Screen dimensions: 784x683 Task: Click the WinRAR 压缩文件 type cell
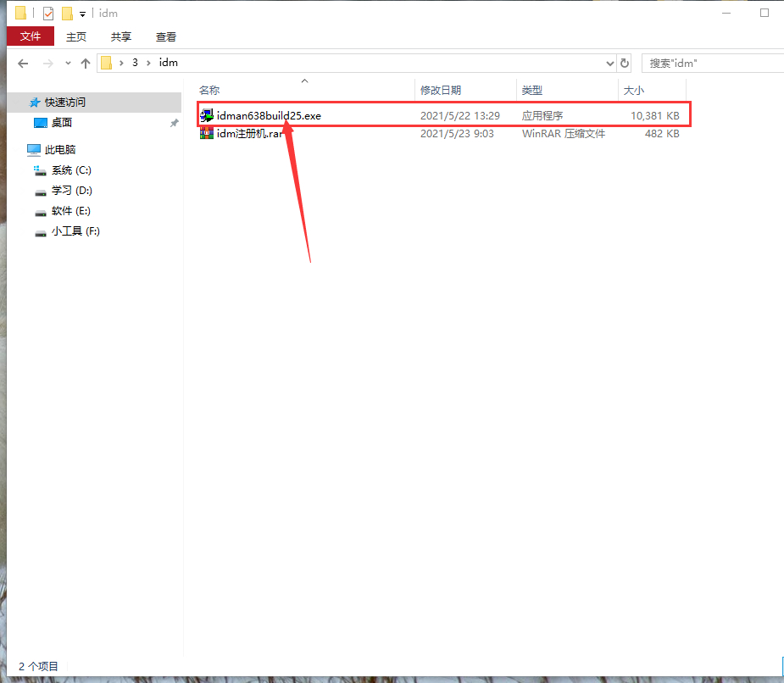pos(564,134)
